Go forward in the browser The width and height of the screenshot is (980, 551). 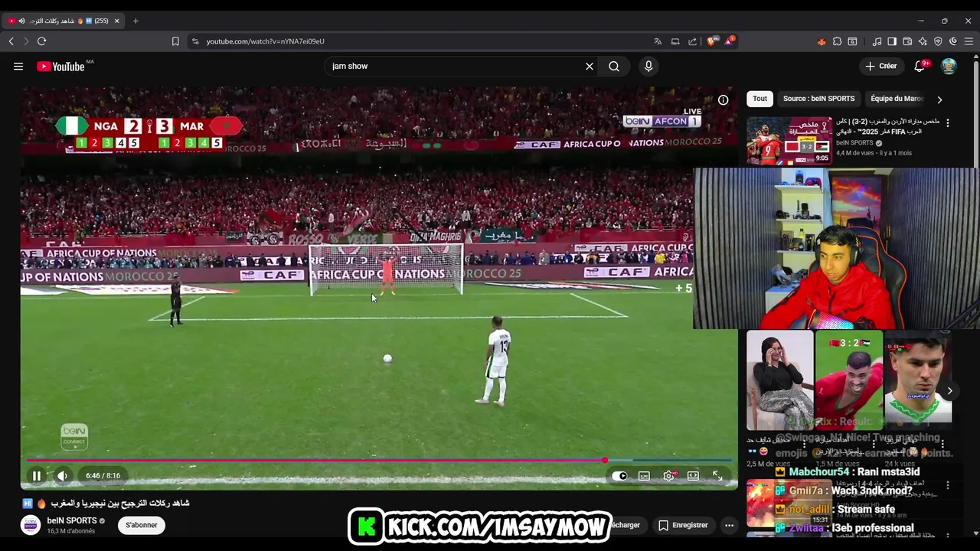[26, 41]
